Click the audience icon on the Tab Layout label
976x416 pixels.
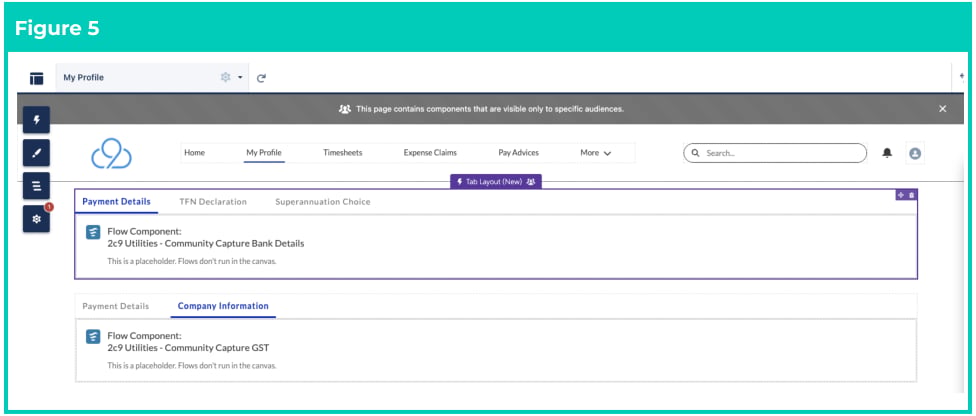tap(531, 182)
